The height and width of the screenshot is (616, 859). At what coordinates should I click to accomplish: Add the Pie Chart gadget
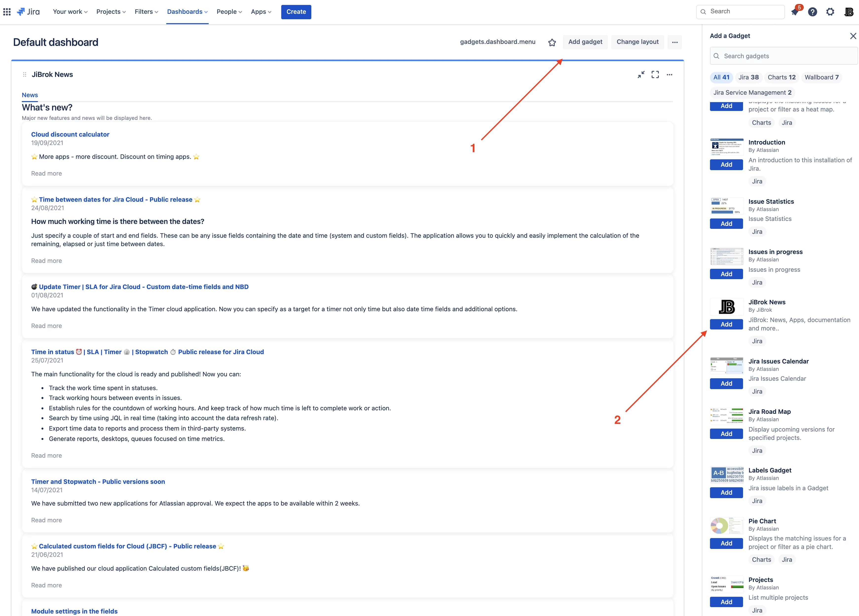point(727,543)
